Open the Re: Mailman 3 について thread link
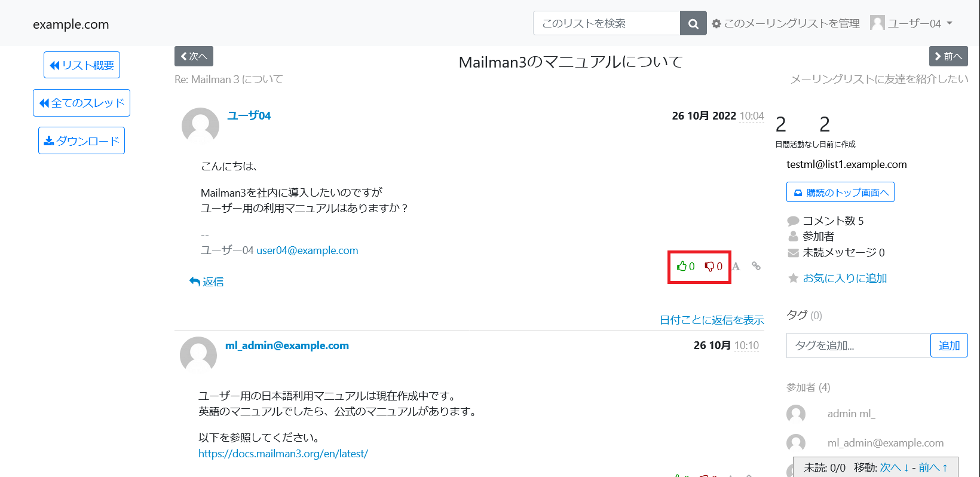This screenshot has width=980, height=477. [x=229, y=79]
